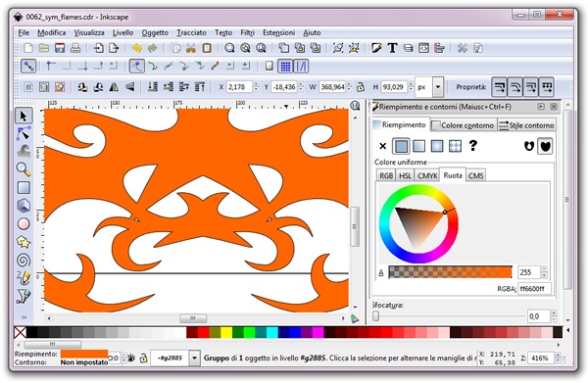
Task: Select the Pencil freehand tool
Action: coord(24,277)
